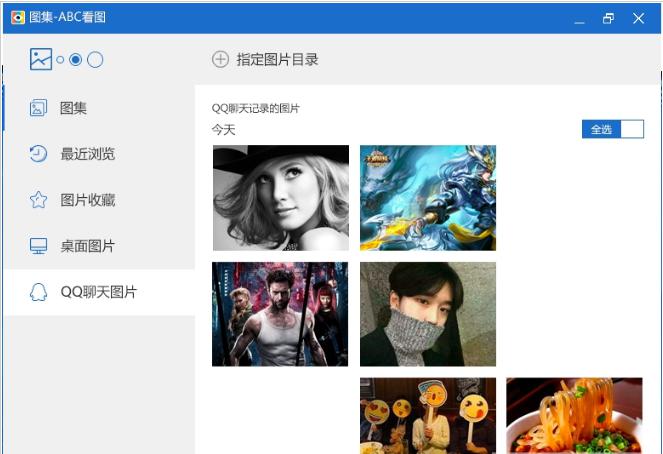663x454 pixels.
Task: Select the largest thumbnail size radio
Action: tap(95, 60)
